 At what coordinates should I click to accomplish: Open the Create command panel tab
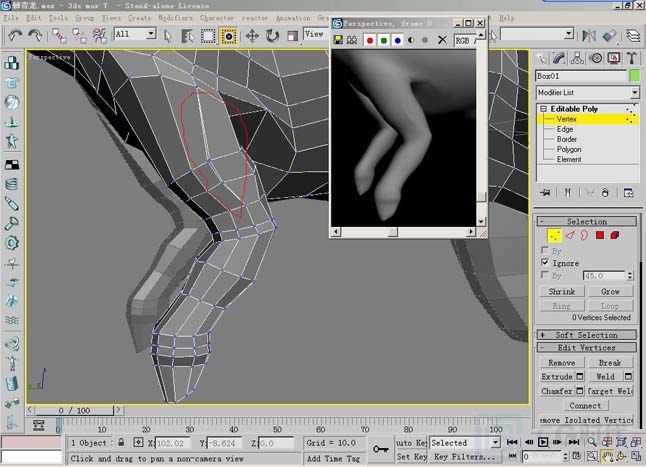coord(541,58)
